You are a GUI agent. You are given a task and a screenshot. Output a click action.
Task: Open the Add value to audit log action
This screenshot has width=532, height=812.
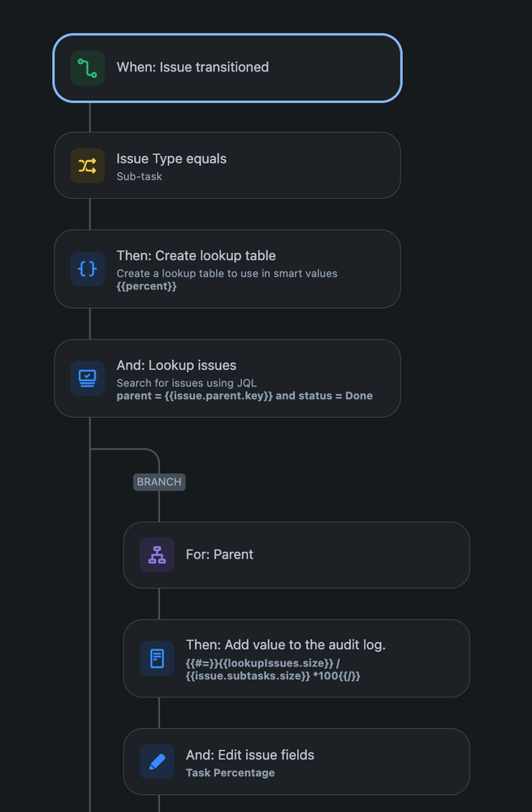tap(296, 658)
